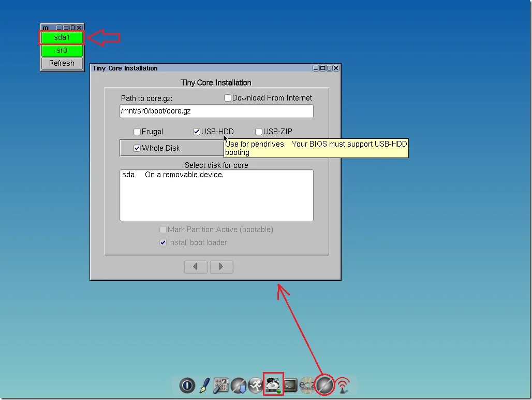
Task: Select the sda removable device entry
Action: [x=216, y=175]
